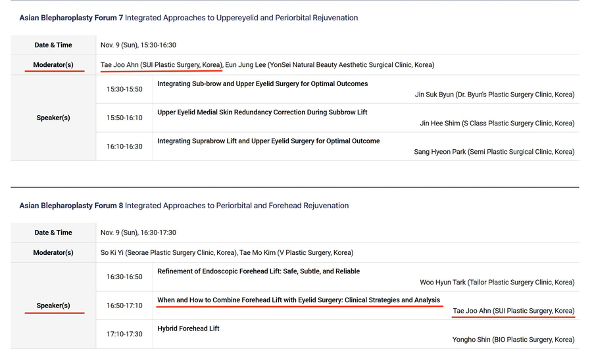Click the Forum 7 Moderator(s) label

pyautogui.click(x=53, y=65)
